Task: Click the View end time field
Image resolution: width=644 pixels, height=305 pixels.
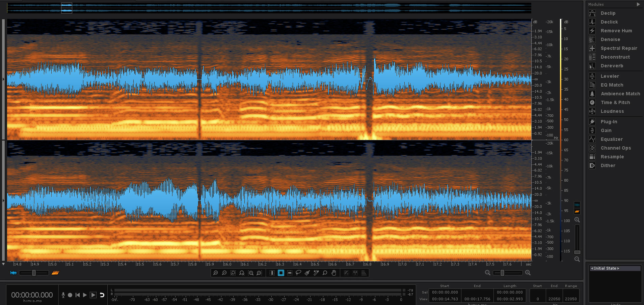Action: [477, 299]
